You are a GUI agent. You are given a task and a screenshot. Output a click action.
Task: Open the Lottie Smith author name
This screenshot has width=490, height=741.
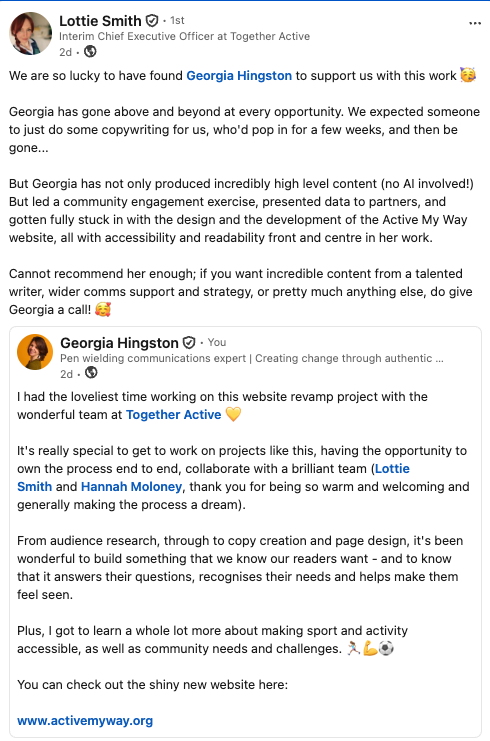[100, 21]
